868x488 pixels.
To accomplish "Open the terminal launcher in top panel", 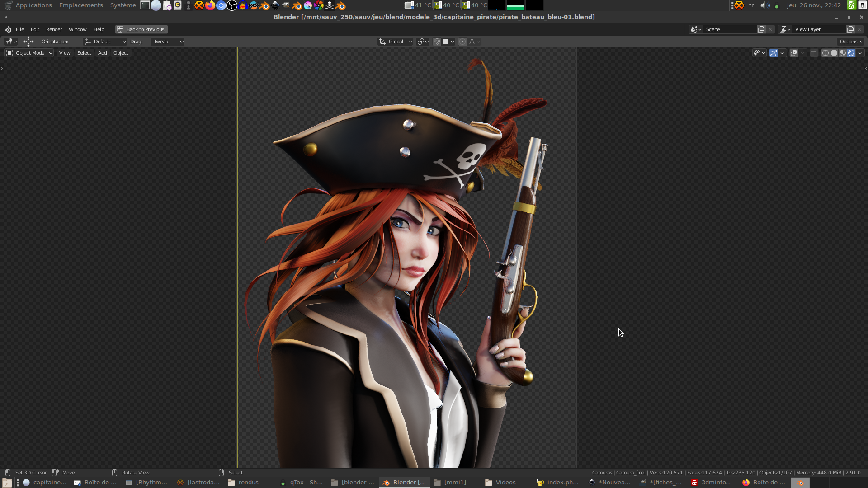I will (145, 5).
